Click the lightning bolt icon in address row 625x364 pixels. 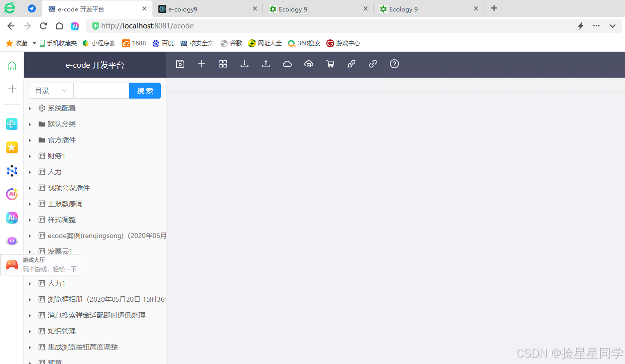click(581, 26)
